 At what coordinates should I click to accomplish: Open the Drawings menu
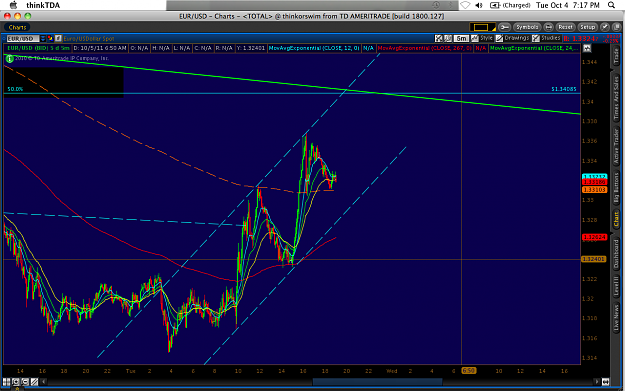pyautogui.click(x=512, y=38)
